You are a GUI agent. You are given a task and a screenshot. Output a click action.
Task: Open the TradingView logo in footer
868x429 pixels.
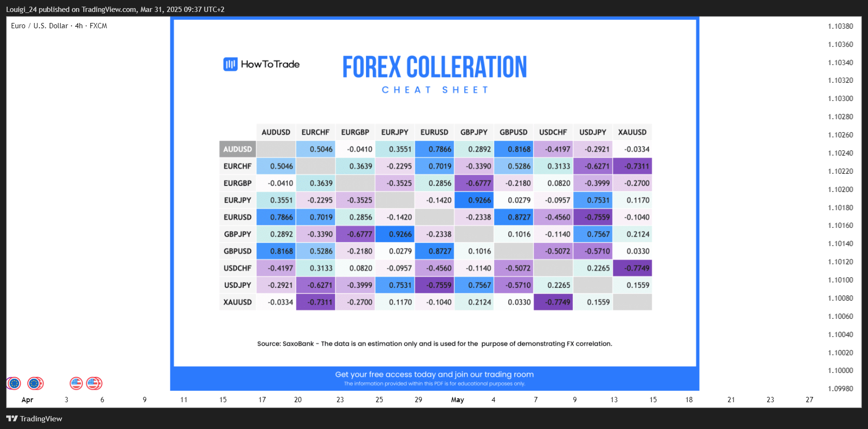[34, 418]
